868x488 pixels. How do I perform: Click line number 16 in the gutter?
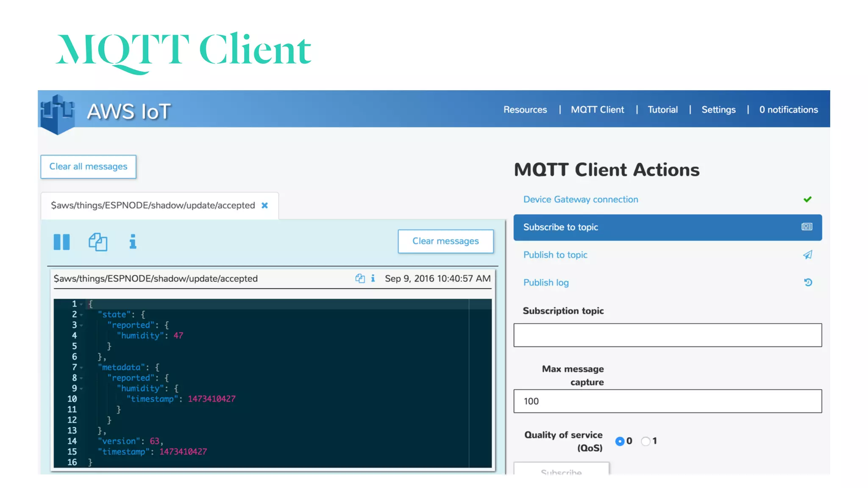[72, 462]
